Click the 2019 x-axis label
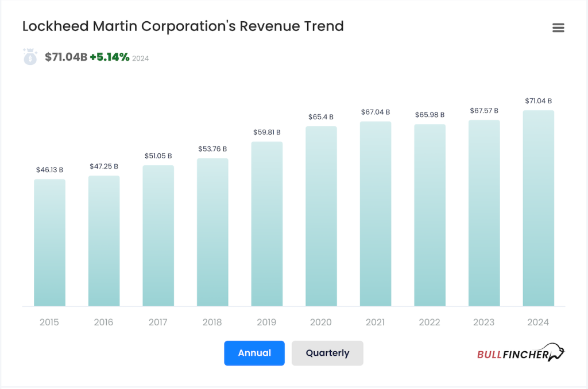This screenshot has height=389, width=588. 266,322
